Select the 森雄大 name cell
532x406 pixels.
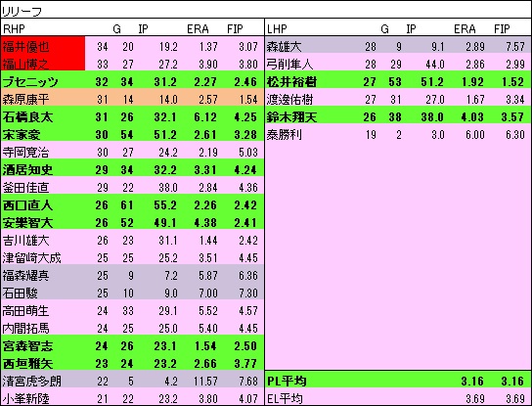click(284, 47)
